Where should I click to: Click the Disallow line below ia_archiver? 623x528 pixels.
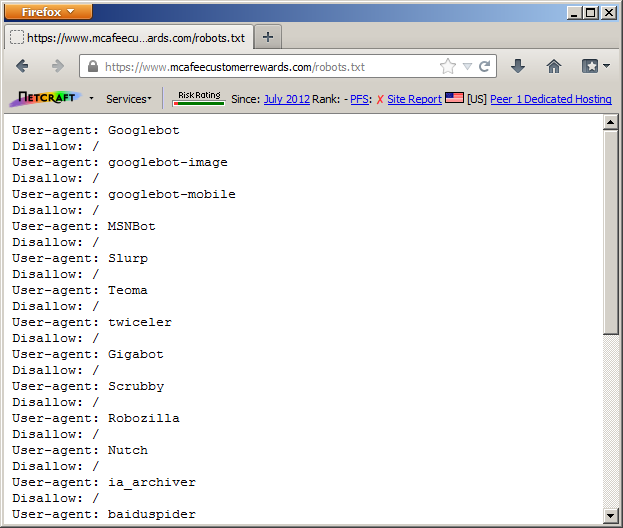pyautogui.click(x=56, y=498)
